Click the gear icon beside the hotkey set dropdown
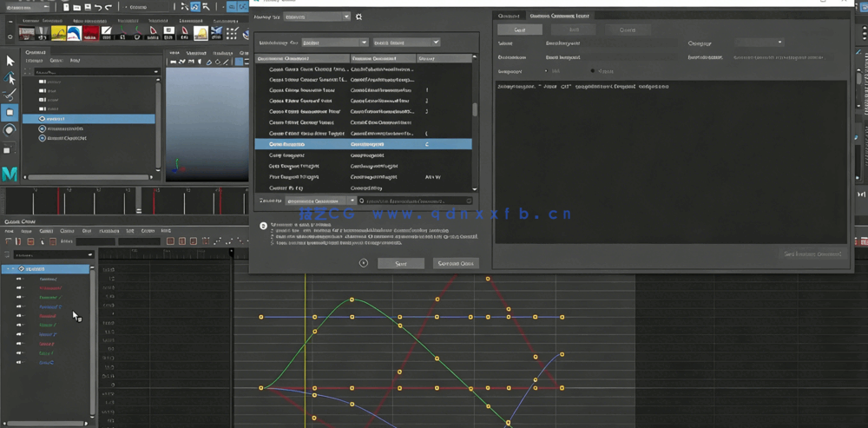868x428 pixels. pyautogui.click(x=359, y=16)
